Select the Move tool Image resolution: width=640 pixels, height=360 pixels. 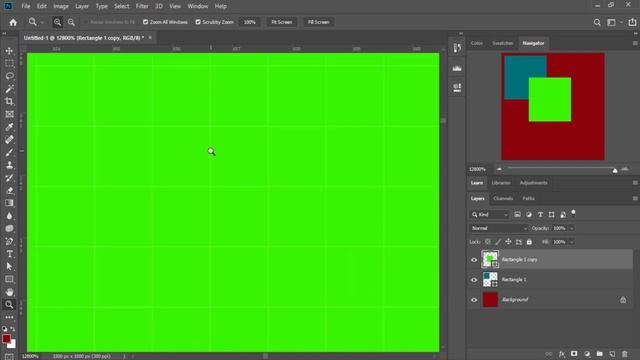pyautogui.click(x=9, y=51)
